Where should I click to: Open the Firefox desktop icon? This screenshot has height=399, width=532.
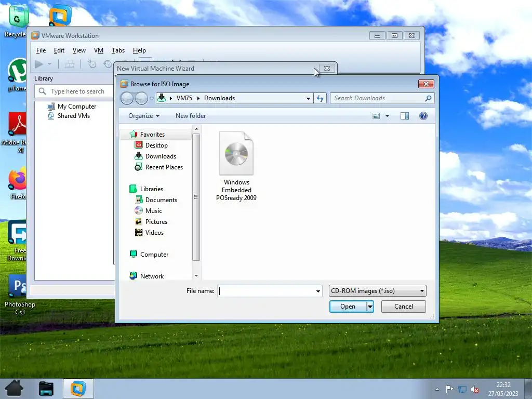17,183
